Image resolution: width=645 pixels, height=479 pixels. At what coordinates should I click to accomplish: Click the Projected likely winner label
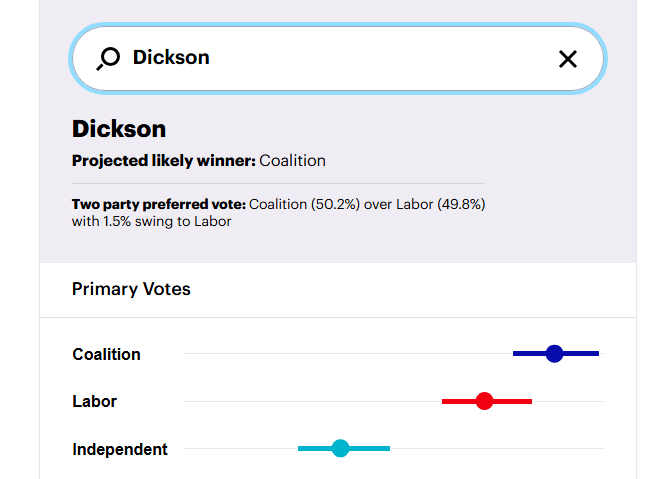coord(164,160)
